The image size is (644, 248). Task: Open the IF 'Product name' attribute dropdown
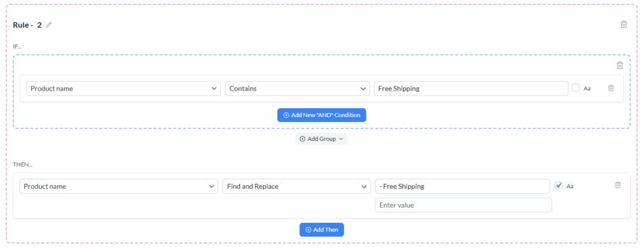point(123,88)
